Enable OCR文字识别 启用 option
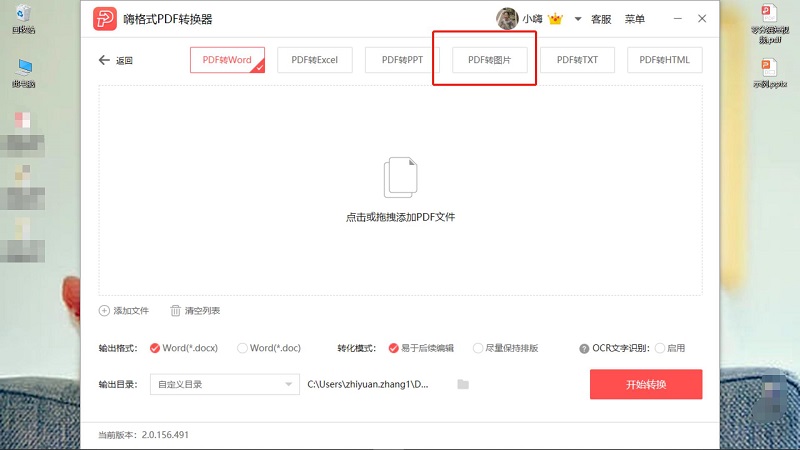This screenshot has width=800, height=450. pyautogui.click(x=670, y=348)
